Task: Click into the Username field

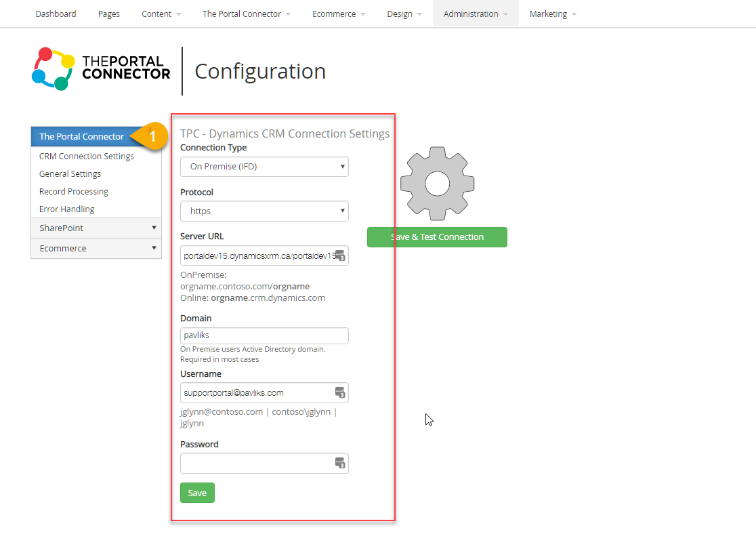Action: click(x=264, y=393)
